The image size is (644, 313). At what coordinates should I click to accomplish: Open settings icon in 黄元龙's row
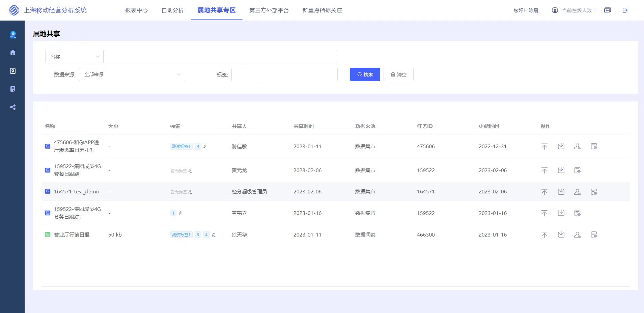pyautogui.click(x=578, y=170)
